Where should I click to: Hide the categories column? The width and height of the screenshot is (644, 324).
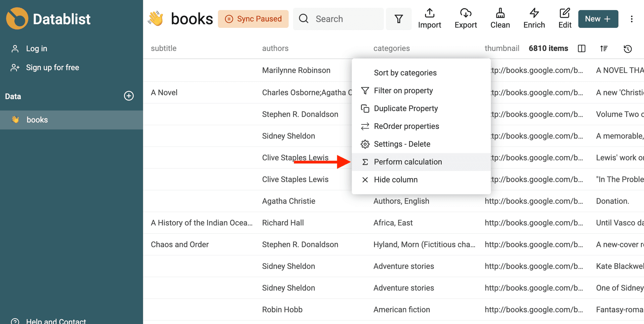(395, 180)
